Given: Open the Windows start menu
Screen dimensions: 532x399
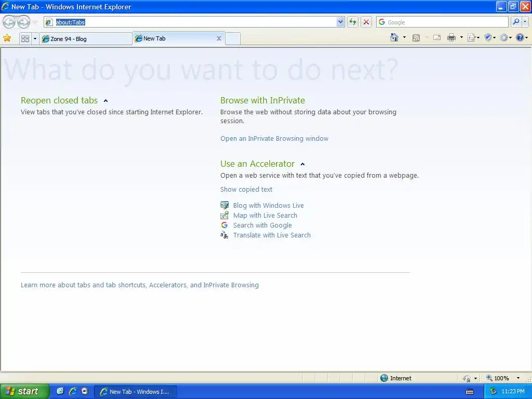Looking at the screenshot, I should [24, 391].
